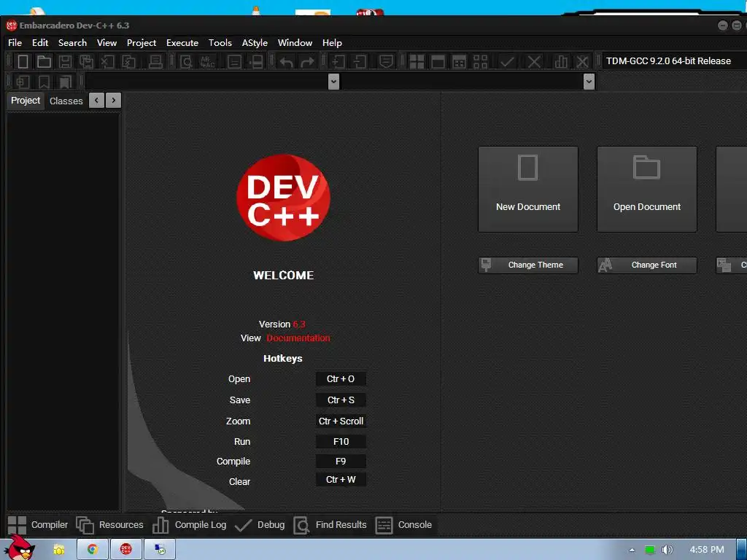Open the Compile Log bottom tab
This screenshot has height=560, width=747.
pos(190,525)
